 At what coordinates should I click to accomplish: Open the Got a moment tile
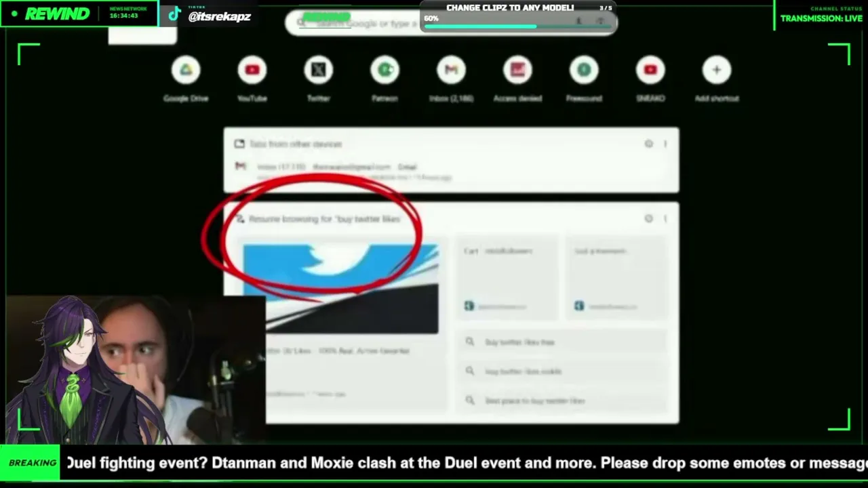616,279
